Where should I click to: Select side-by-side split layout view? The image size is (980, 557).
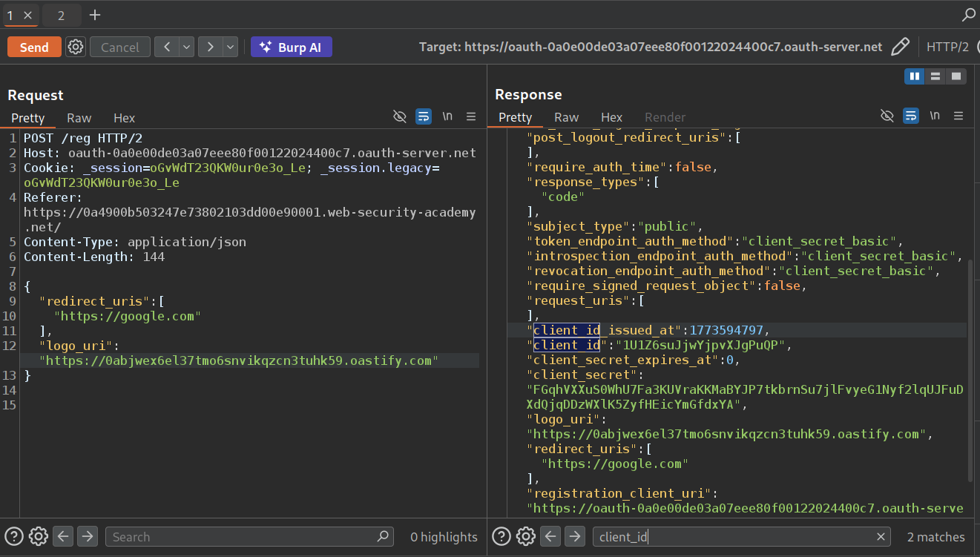point(914,76)
